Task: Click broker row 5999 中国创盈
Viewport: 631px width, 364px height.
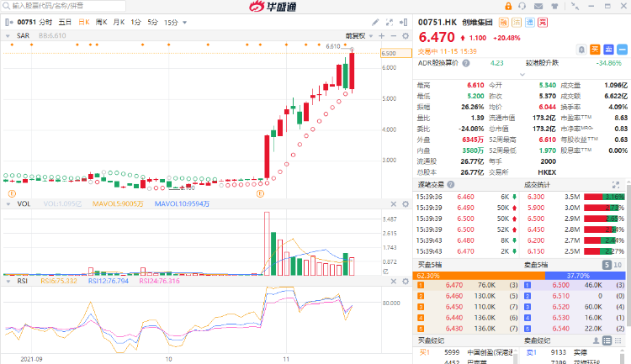Action: (466, 352)
